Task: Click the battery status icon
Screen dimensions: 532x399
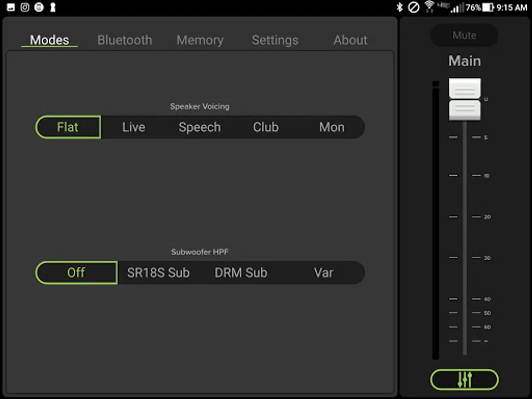Action: [x=488, y=7]
